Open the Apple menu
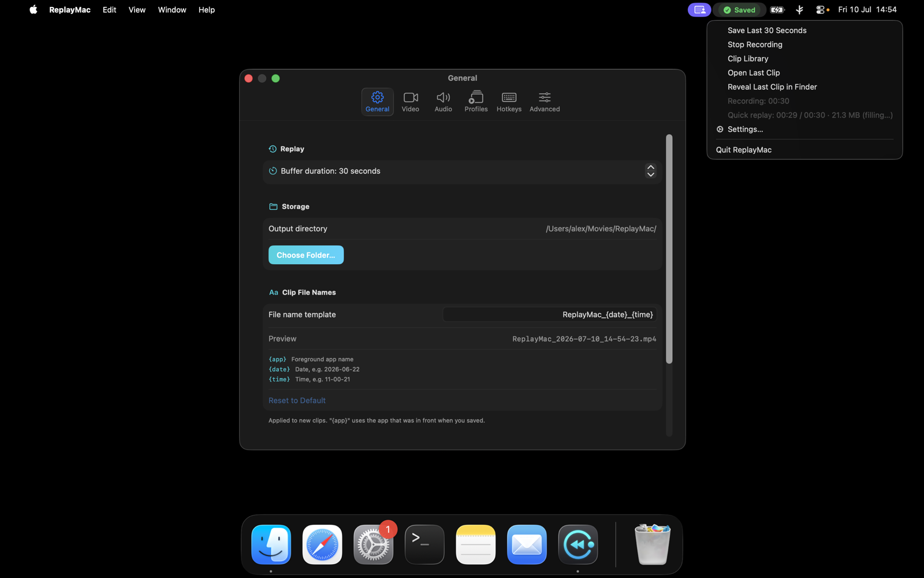 [x=33, y=10]
